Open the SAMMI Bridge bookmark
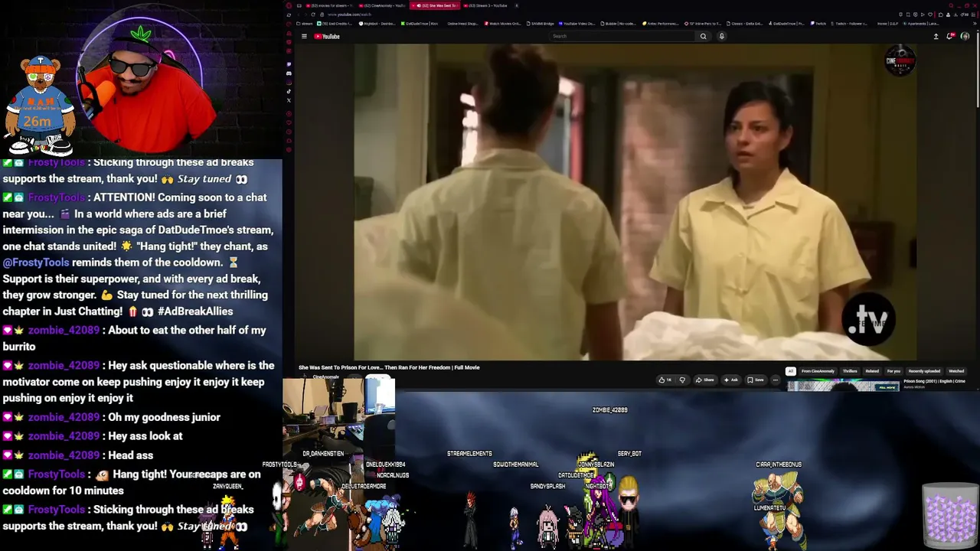This screenshot has height=551, width=980. (539, 24)
